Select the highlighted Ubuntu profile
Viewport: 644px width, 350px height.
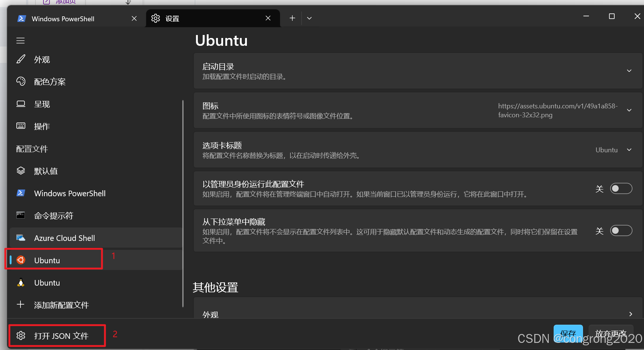point(96,260)
